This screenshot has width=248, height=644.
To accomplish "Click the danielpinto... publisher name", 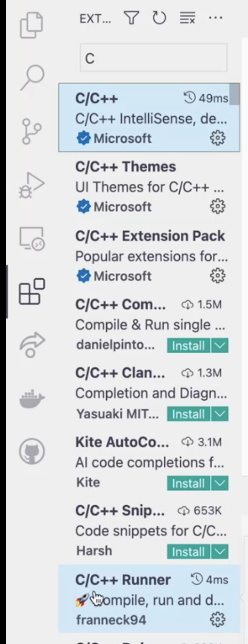I will tap(116, 345).
